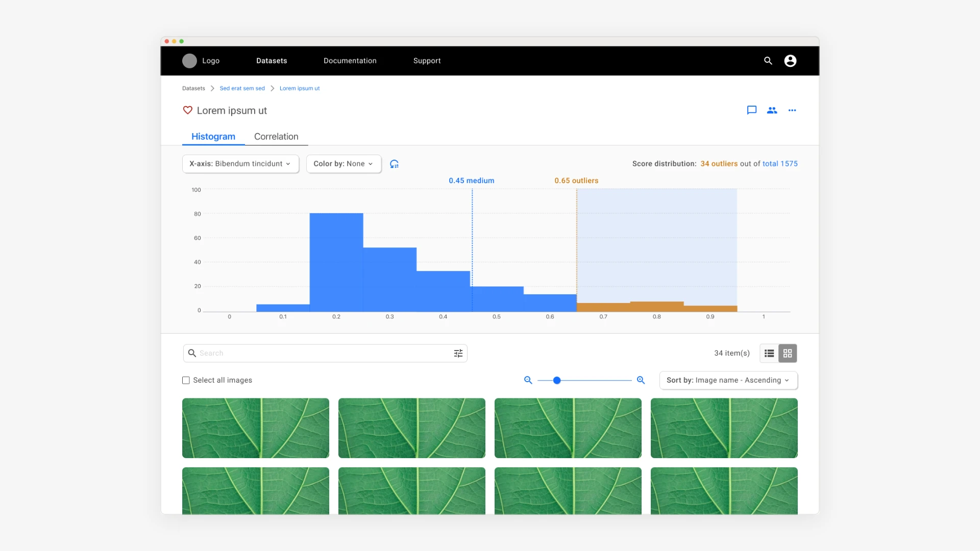Image resolution: width=980 pixels, height=551 pixels.
Task: Open the Color by None dropdown
Action: [344, 164]
